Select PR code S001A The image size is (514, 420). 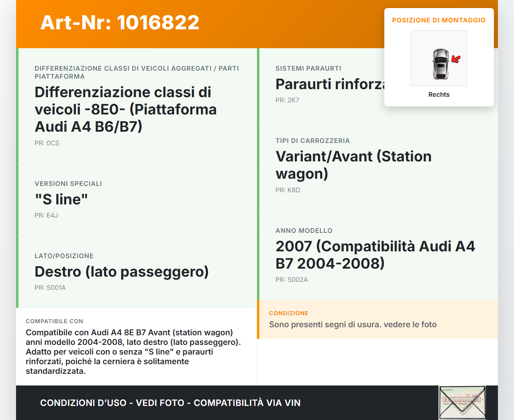50,288
